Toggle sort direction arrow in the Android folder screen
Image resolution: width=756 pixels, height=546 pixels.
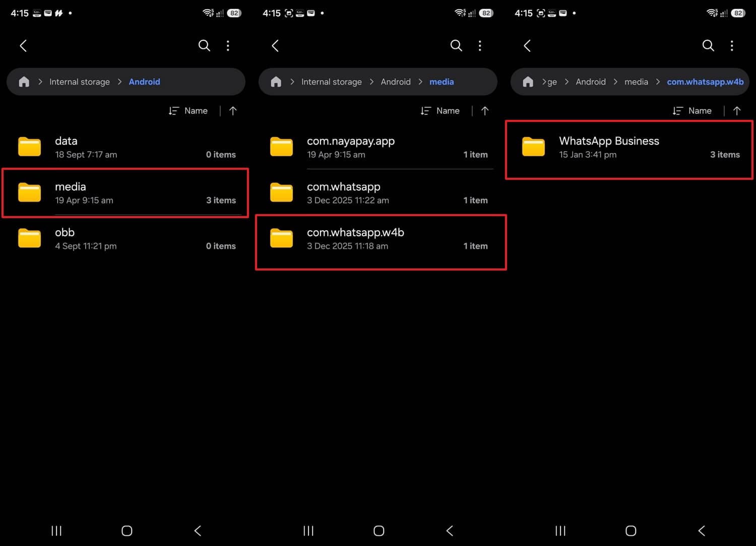233,111
